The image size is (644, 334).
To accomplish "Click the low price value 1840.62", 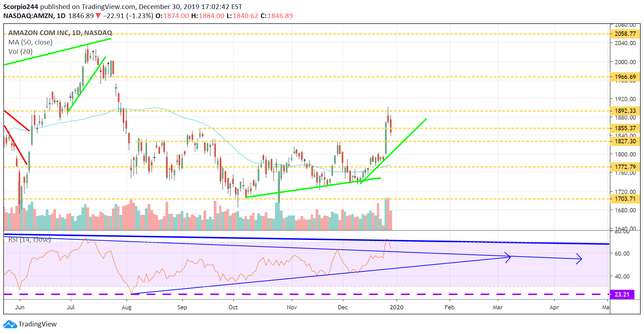I will (x=245, y=16).
